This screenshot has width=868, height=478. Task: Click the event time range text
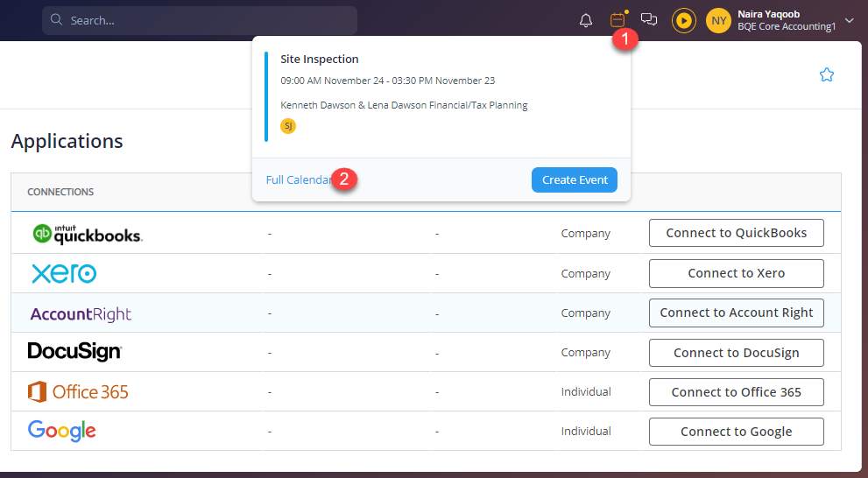[387, 81]
